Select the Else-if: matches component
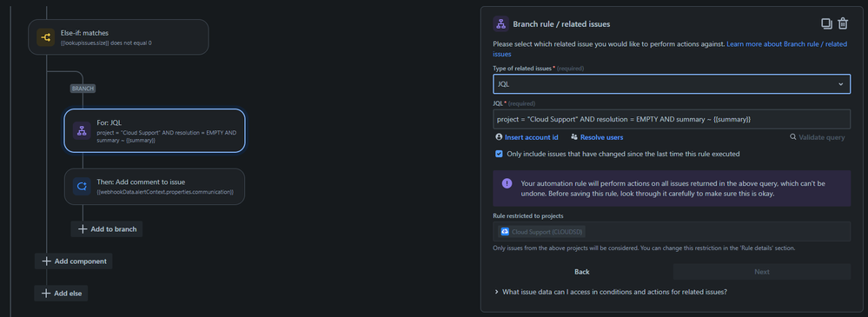 [x=118, y=37]
